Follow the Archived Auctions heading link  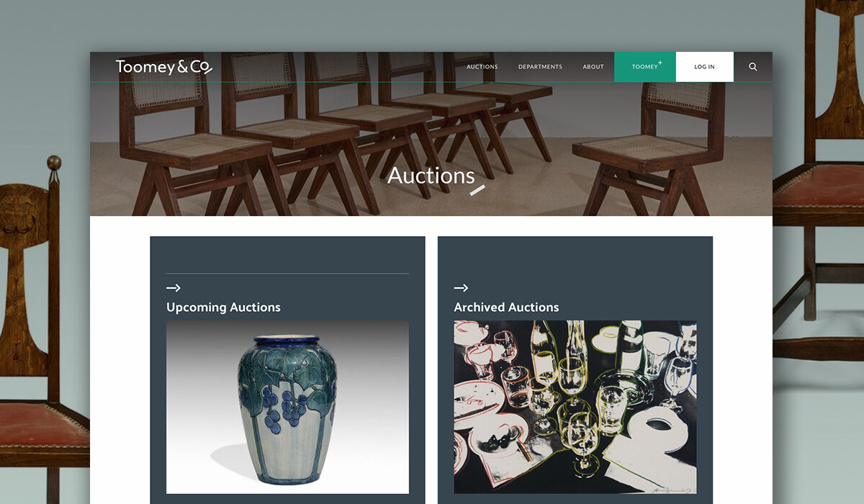point(506,307)
